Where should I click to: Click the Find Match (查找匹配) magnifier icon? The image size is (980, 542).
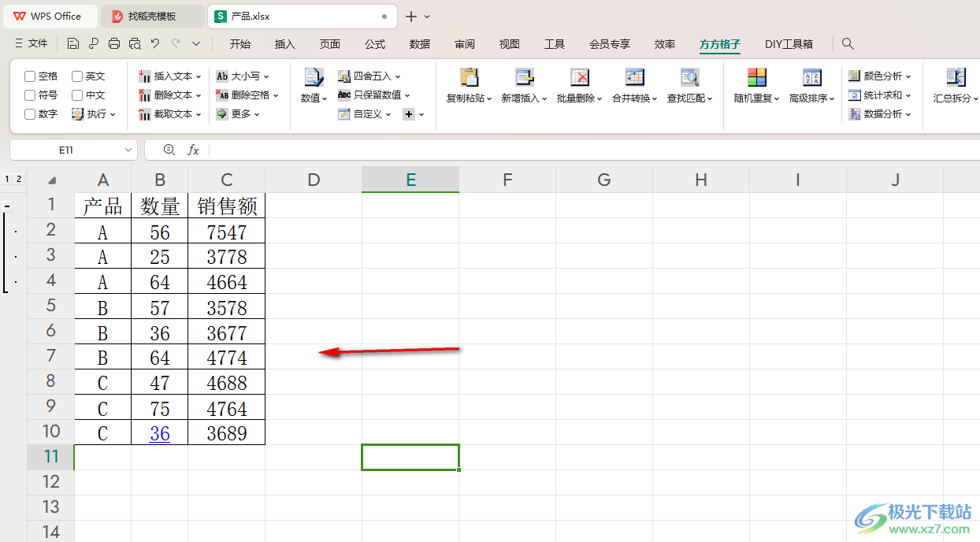pos(689,78)
